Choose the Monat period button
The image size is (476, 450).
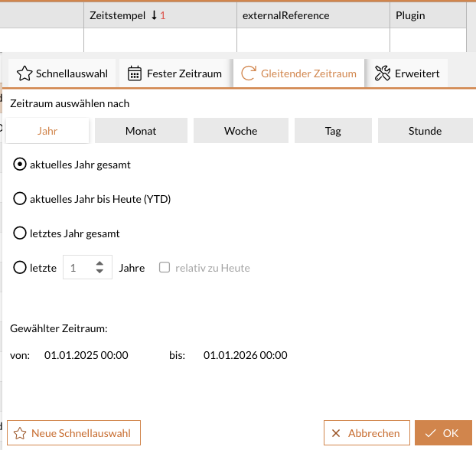point(141,131)
